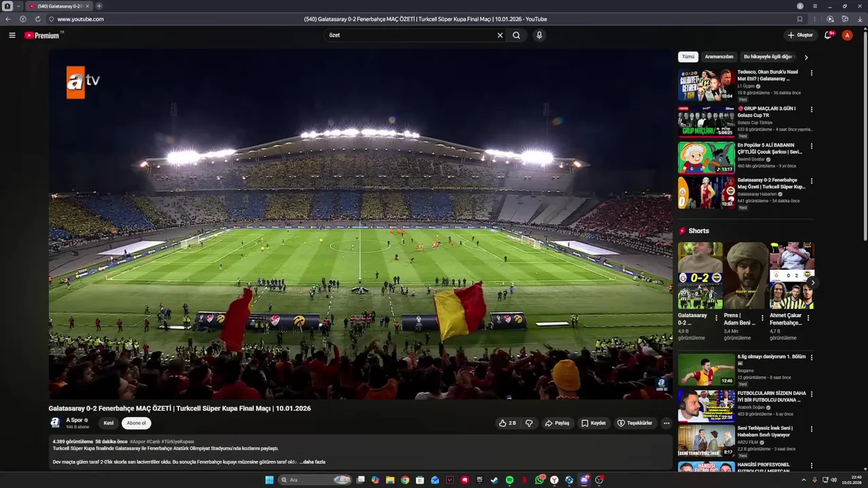
Task: Launch Spotify from the taskbar
Action: coord(509,480)
